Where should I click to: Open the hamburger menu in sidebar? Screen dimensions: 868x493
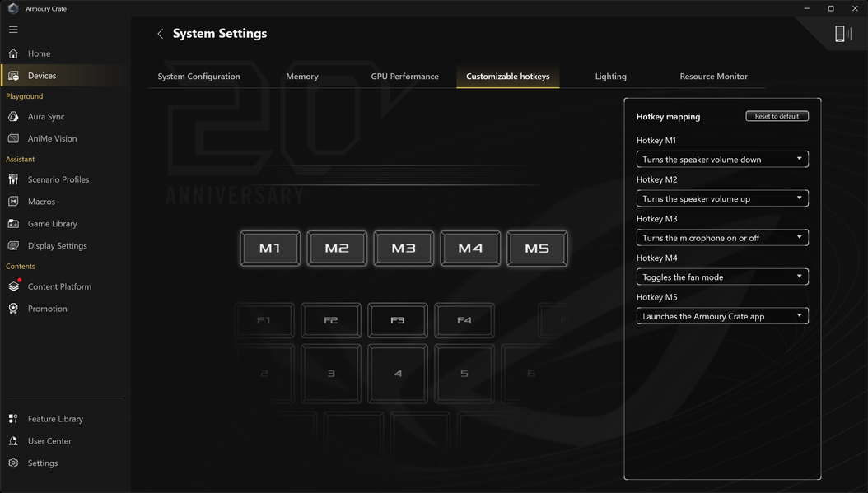(13, 30)
